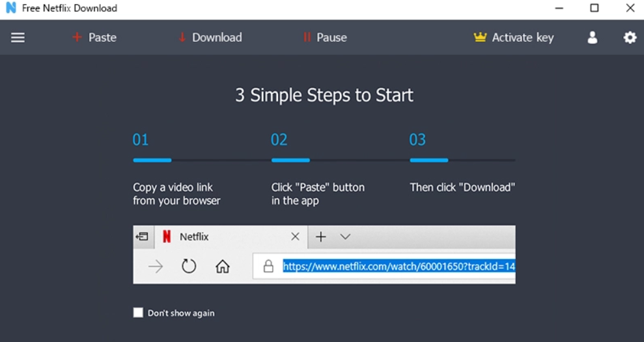Viewport: 644px width, 342px height.
Task: Open a new browser tab with plus
Action: 320,237
